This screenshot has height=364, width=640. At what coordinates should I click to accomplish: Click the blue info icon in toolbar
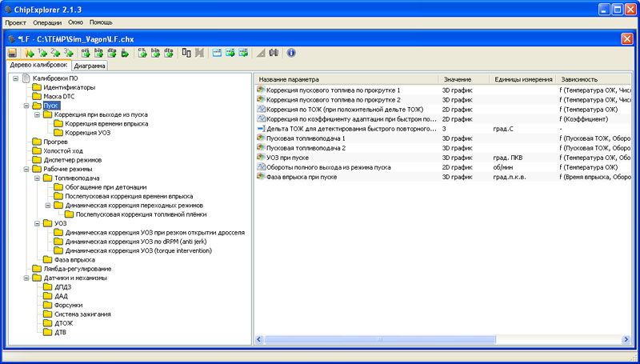(x=291, y=53)
